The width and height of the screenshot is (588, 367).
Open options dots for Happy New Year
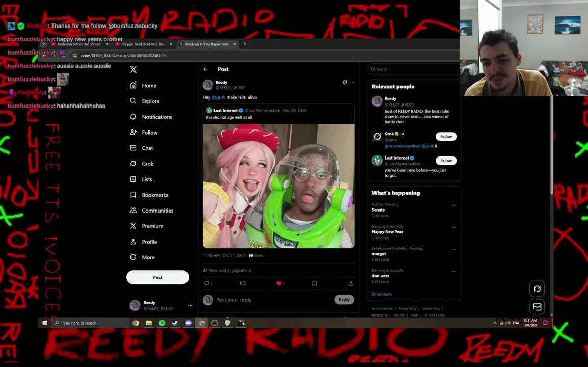tap(454, 227)
